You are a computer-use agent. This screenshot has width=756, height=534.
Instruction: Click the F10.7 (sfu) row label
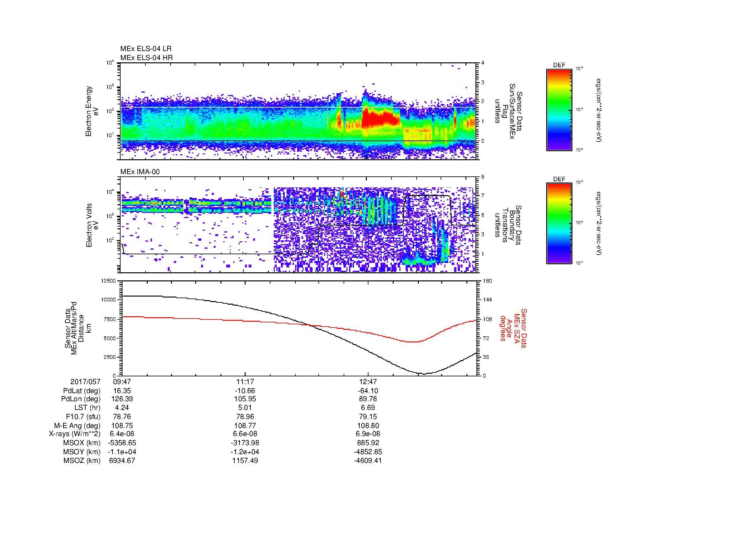[x=83, y=417]
